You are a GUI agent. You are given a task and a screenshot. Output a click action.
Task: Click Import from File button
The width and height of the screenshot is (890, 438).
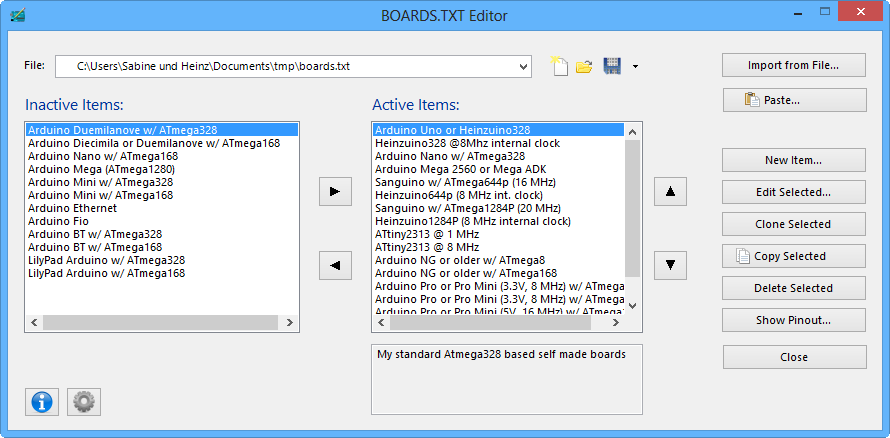[794, 65]
